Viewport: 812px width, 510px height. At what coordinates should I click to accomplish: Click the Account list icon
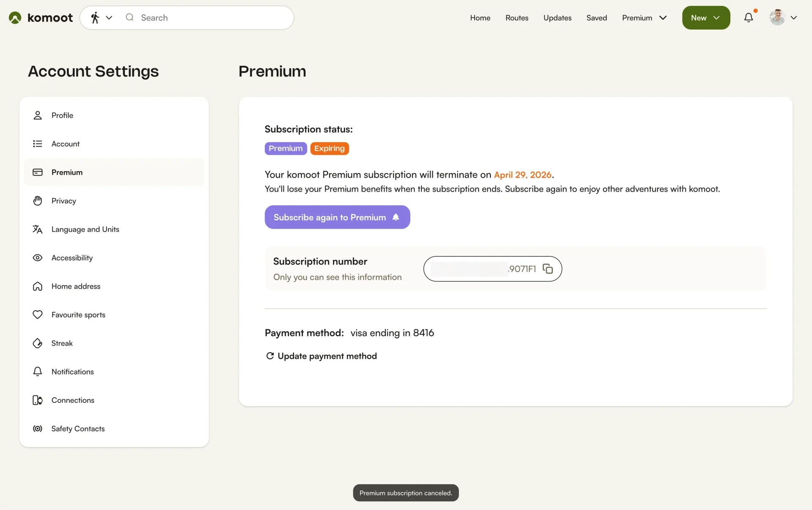point(38,143)
